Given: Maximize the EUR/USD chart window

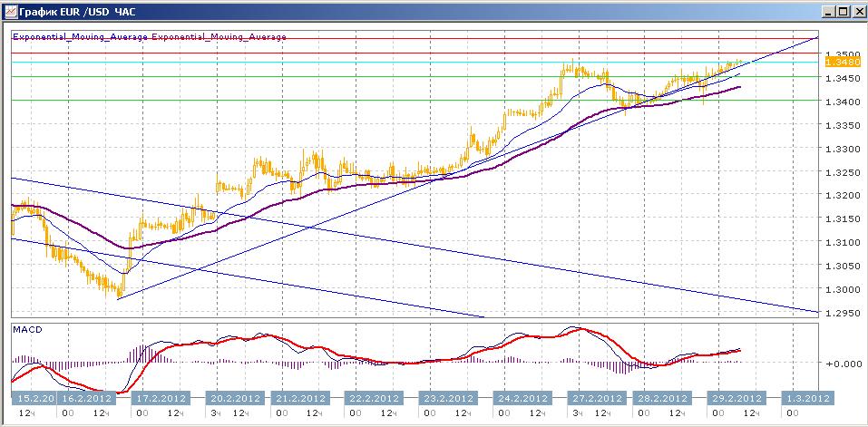Looking at the screenshot, I should point(844,11).
